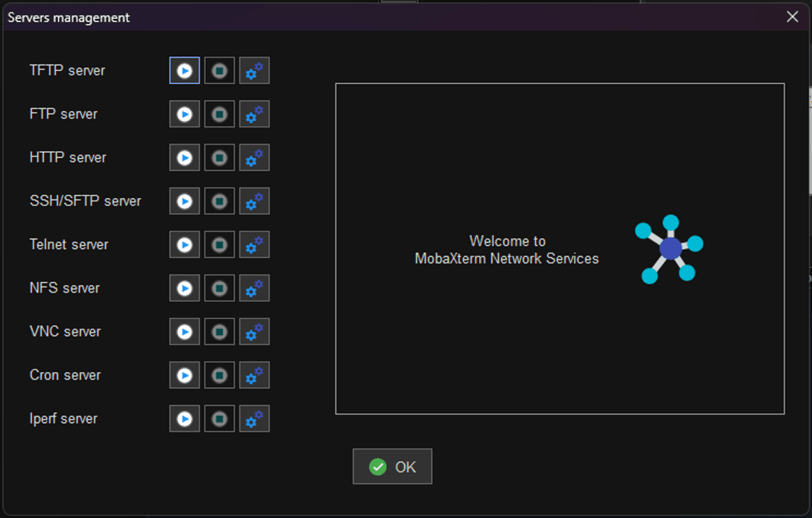812x518 pixels.
Task: Open Iperf server settings
Action: pyautogui.click(x=254, y=419)
